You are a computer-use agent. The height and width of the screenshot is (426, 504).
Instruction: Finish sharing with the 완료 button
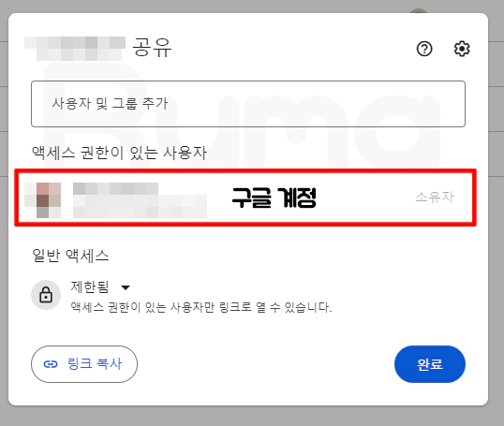click(x=430, y=364)
